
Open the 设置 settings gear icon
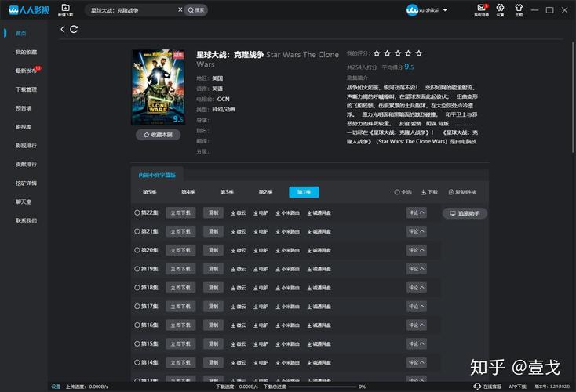tap(500, 10)
